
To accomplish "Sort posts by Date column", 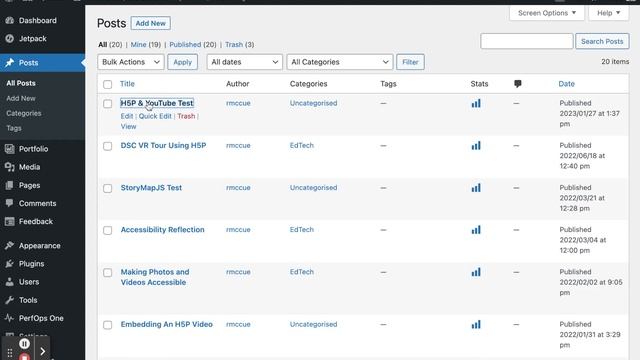I will [x=567, y=84].
